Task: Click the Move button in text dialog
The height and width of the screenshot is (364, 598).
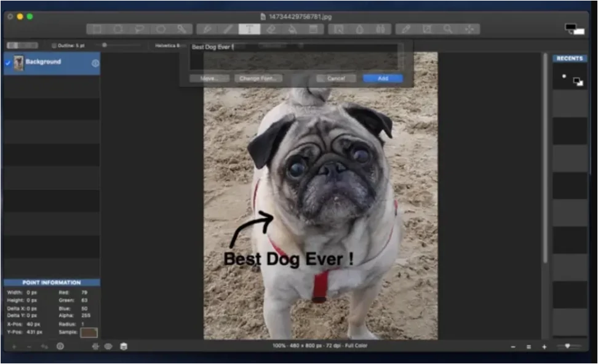Action: click(x=209, y=79)
